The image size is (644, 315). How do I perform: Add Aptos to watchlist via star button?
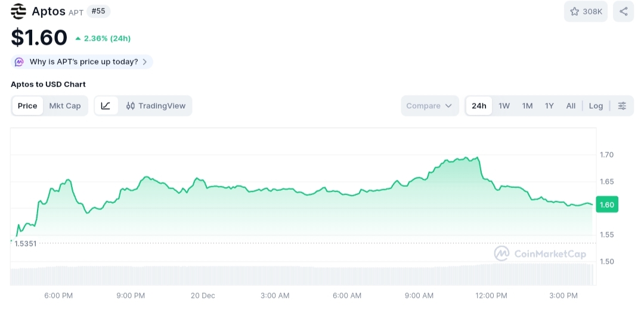[x=586, y=11]
